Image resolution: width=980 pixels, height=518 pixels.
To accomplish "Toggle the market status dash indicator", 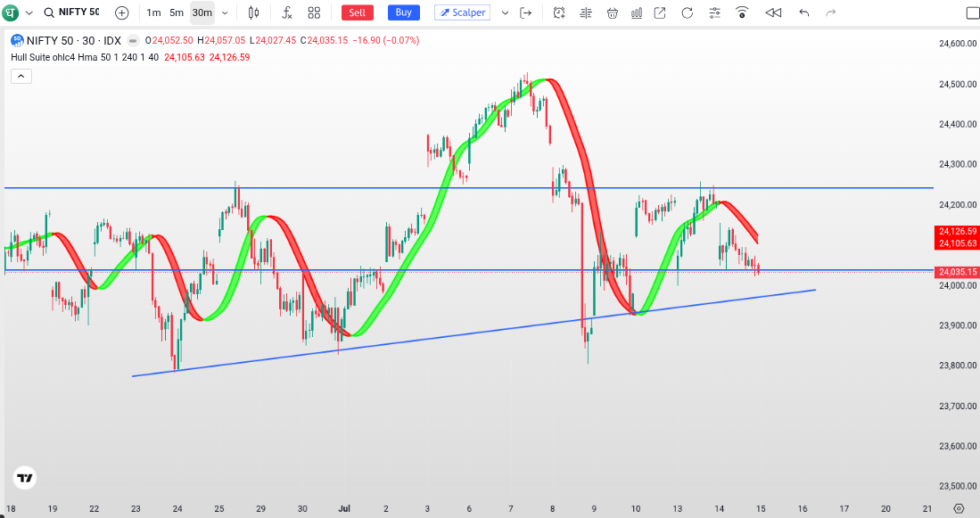I will [x=133, y=41].
